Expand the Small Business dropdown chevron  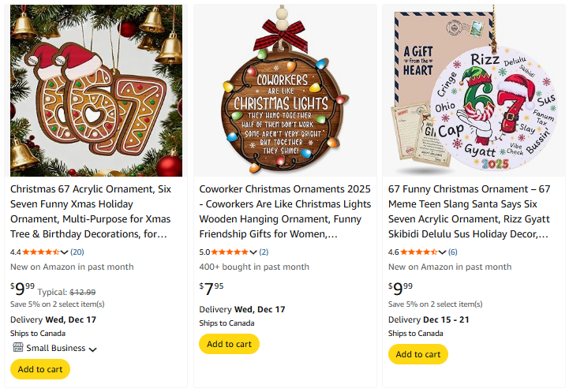pyautogui.click(x=92, y=349)
